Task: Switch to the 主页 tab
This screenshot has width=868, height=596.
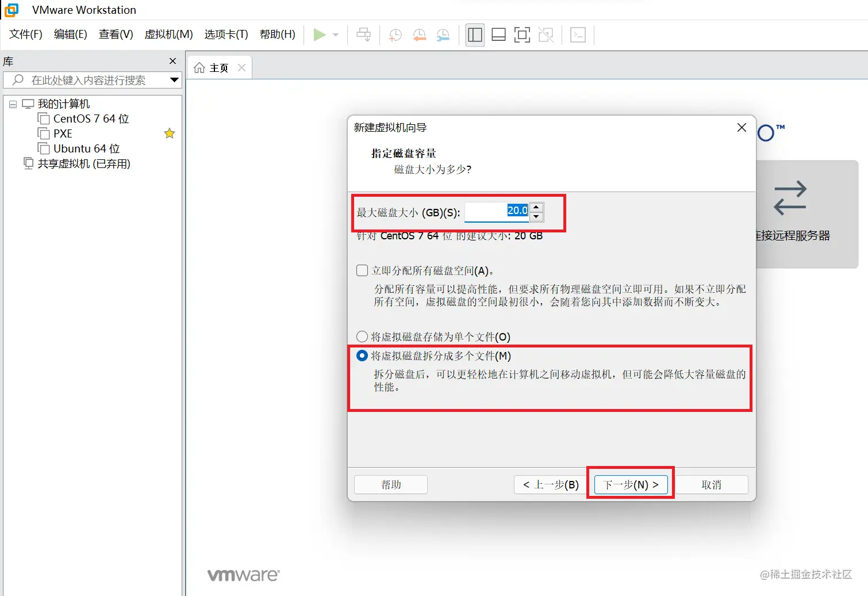Action: click(x=219, y=68)
